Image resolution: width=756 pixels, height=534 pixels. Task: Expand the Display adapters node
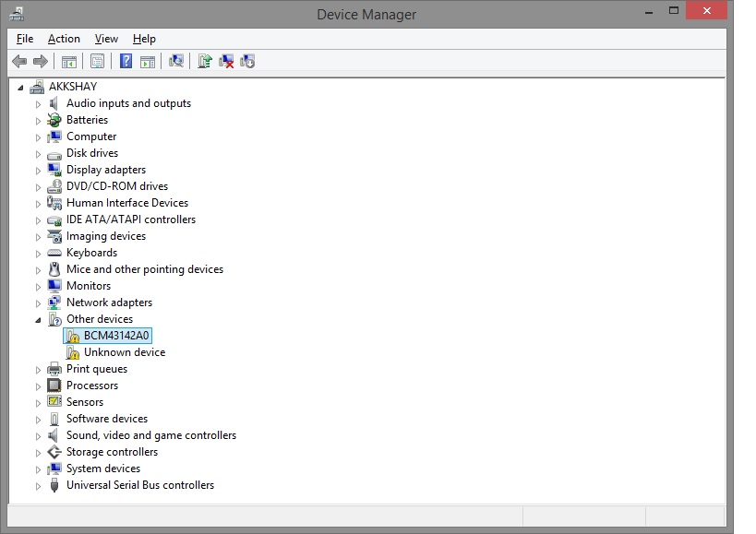(39, 171)
